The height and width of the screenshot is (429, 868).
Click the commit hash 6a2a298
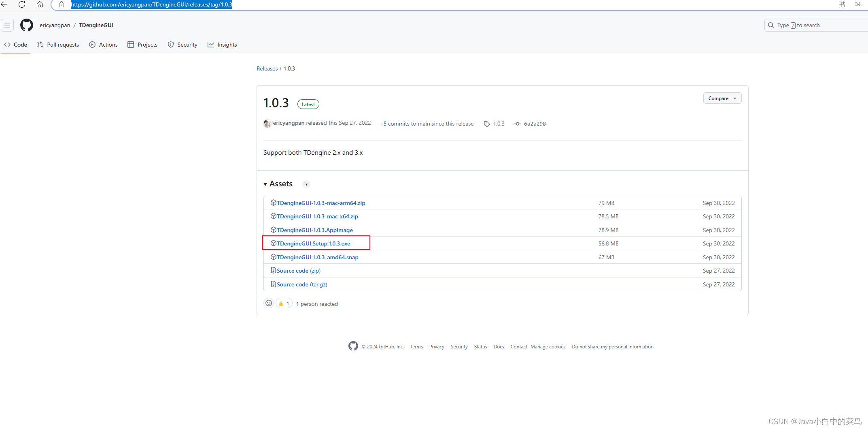click(x=535, y=124)
